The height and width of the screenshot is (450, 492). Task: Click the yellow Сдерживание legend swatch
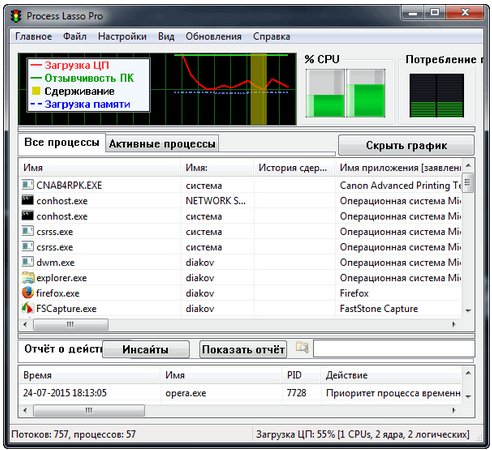[x=36, y=91]
